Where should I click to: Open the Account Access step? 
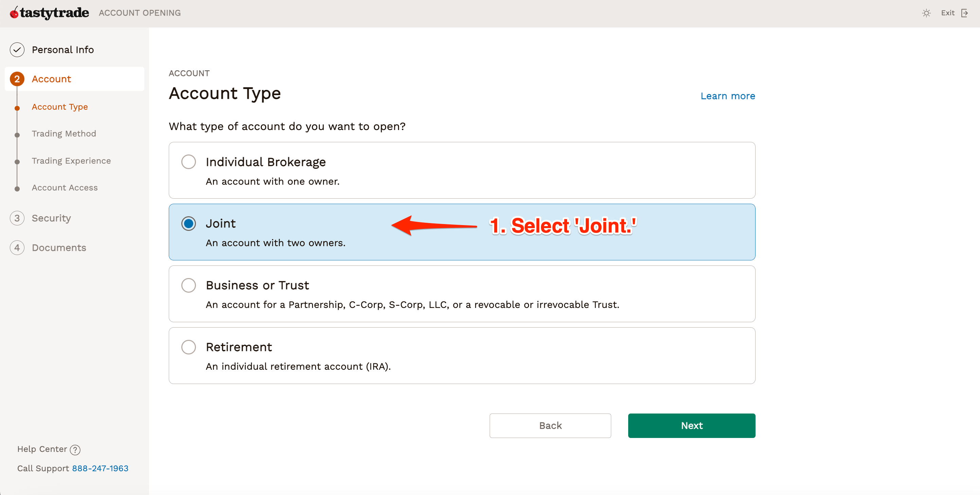[x=65, y=187]
